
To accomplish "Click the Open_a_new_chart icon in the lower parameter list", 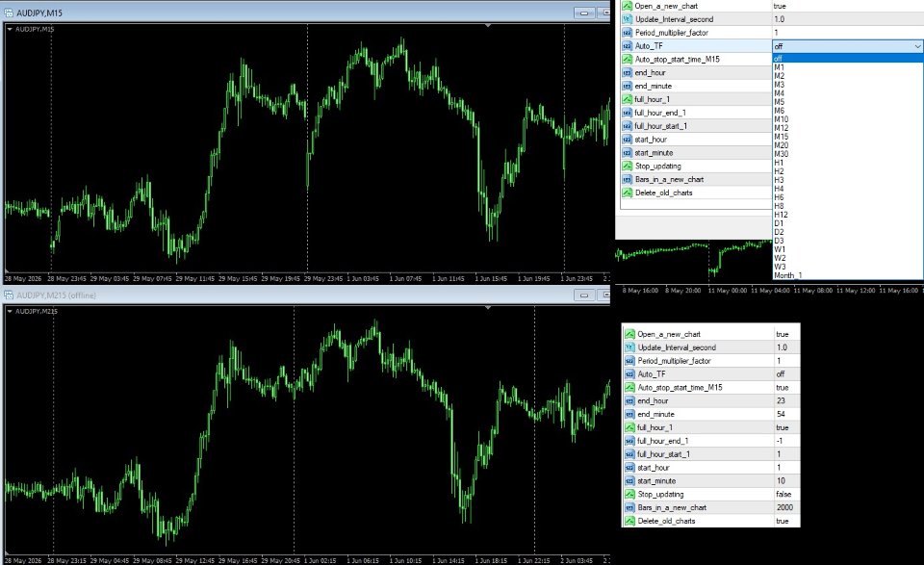I will point(629,334).
